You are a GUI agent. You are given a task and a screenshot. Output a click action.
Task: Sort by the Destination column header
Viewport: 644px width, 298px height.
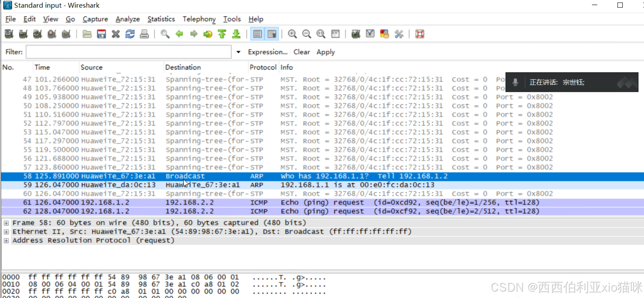206,67
